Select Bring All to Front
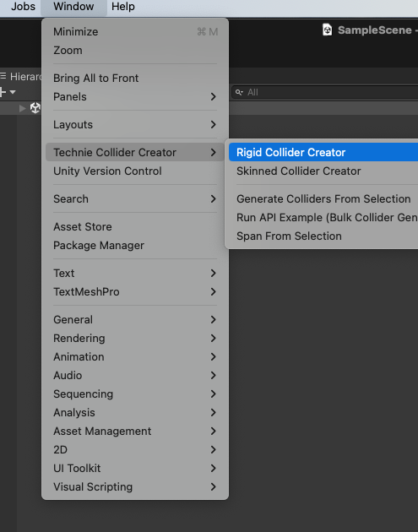This screenshot has height=532, width=418. (135, 78)
